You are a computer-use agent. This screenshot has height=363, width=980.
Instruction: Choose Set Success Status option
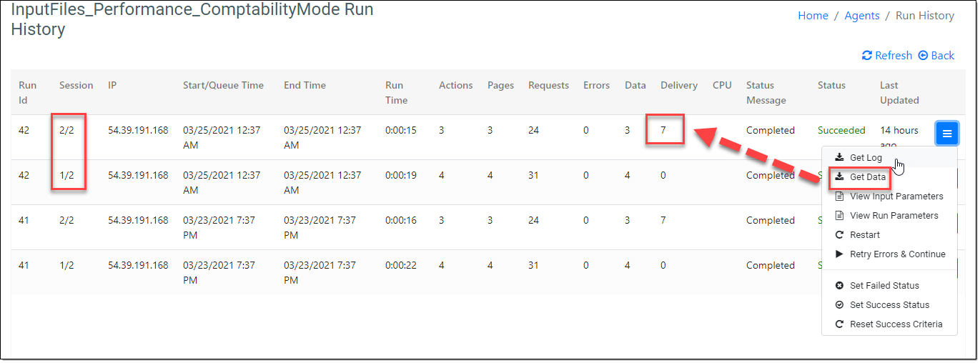pos(889,305)
